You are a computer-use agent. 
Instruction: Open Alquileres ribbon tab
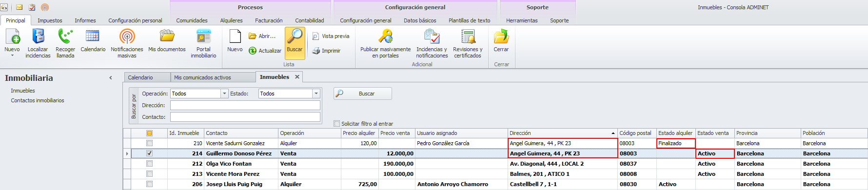231,20
